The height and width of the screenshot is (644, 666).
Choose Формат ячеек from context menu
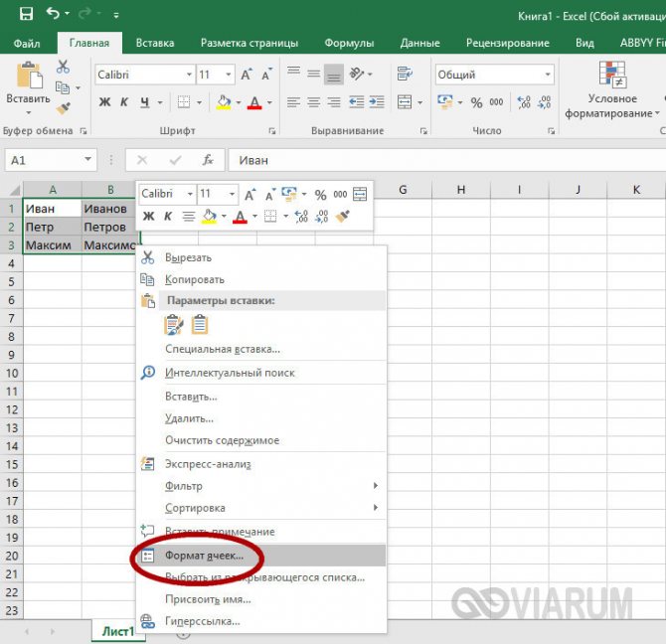(x=262, y=556)
